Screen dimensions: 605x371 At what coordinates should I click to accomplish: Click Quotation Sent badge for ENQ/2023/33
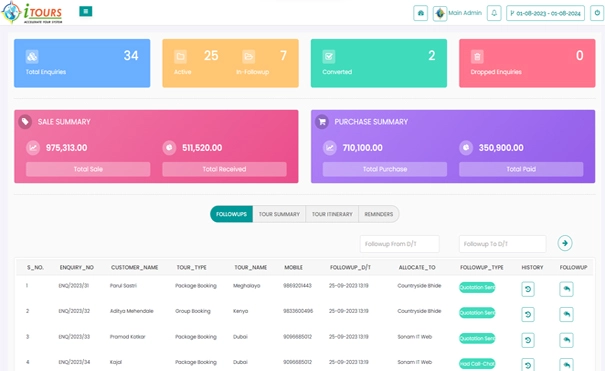[477, 338]
